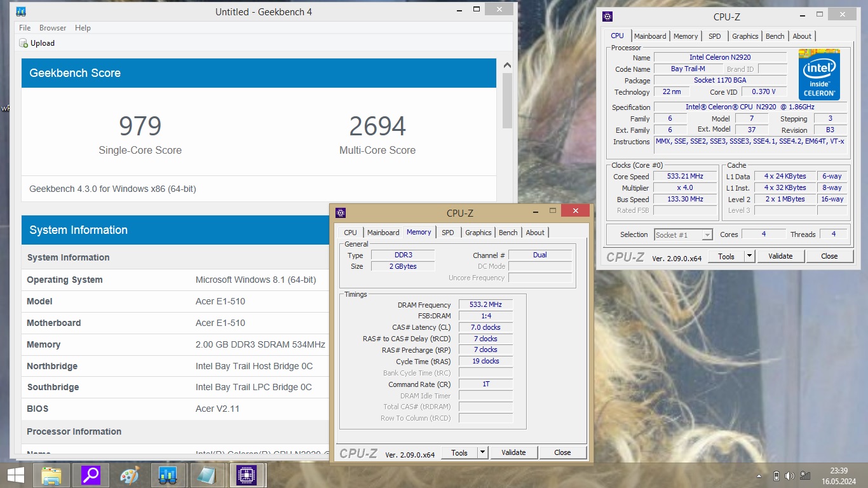Switch to Geekbench via its taskbar icon

coord(168,475)
